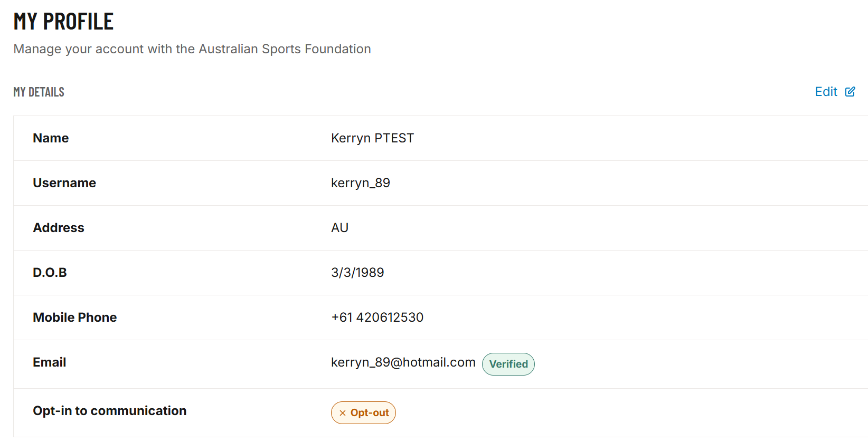The width and height of the screenshot is (868, 442).
Task: Click the Address row label
Action: click(x=59, y=228)
